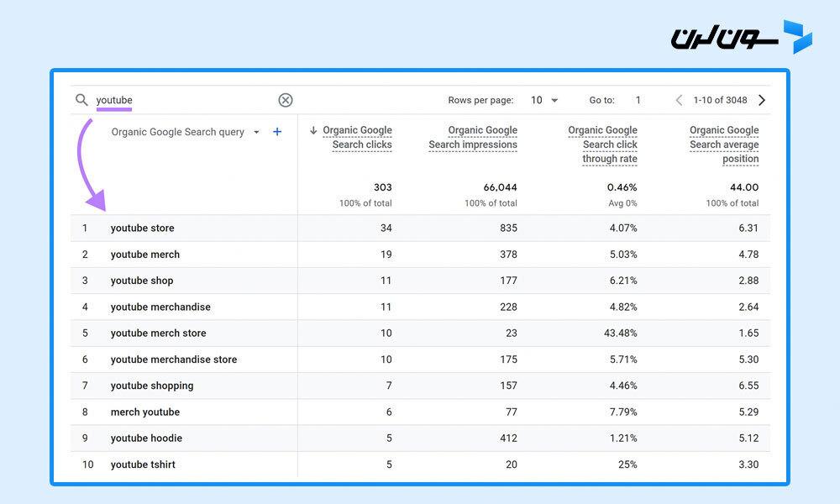Click the 5.30 average position cell
This screenshot has width=840, height=504.
coord(748,360)
